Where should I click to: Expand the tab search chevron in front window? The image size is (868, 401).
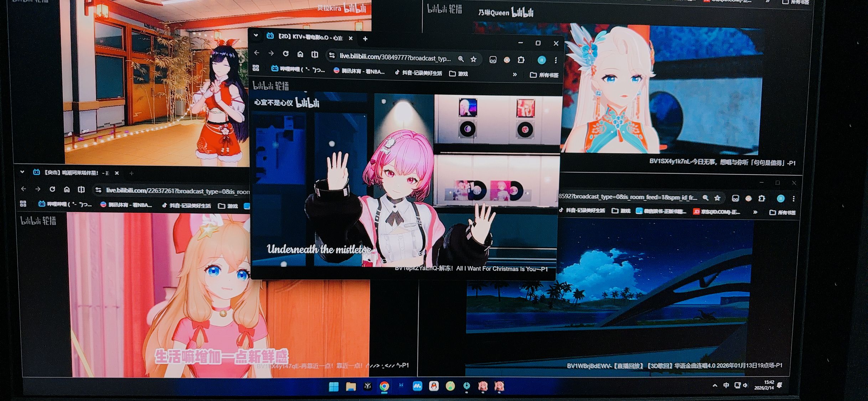(x=256, y=35)
